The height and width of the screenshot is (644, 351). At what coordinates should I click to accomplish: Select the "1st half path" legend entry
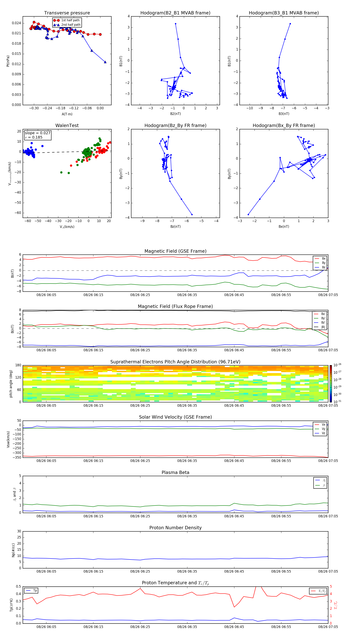67,20
